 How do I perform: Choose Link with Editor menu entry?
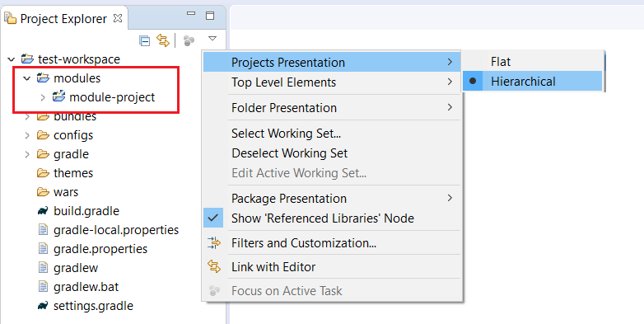pyautogui.click(x=332, y=267)
